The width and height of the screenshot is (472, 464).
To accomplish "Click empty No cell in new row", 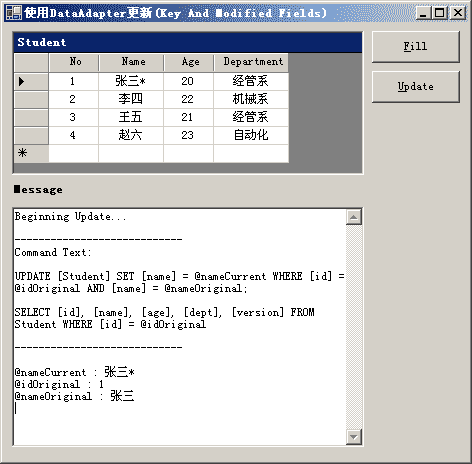I will (74, 153).
